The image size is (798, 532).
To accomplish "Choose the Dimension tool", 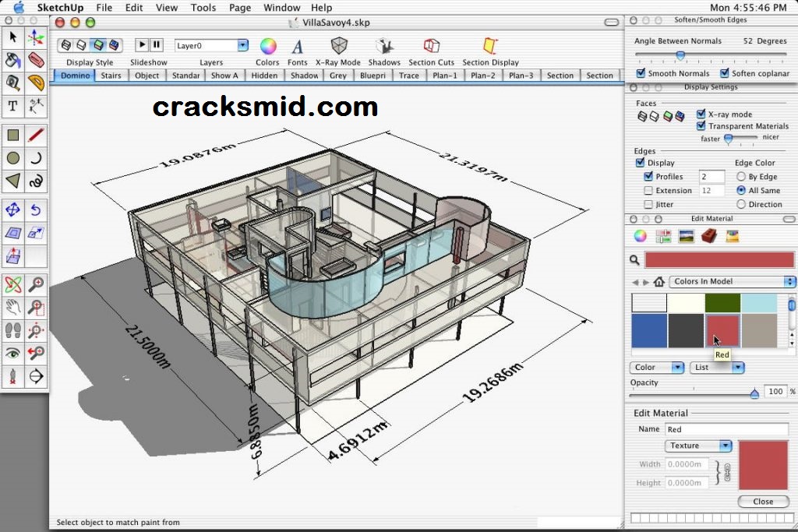I will (x=36, y=106).
